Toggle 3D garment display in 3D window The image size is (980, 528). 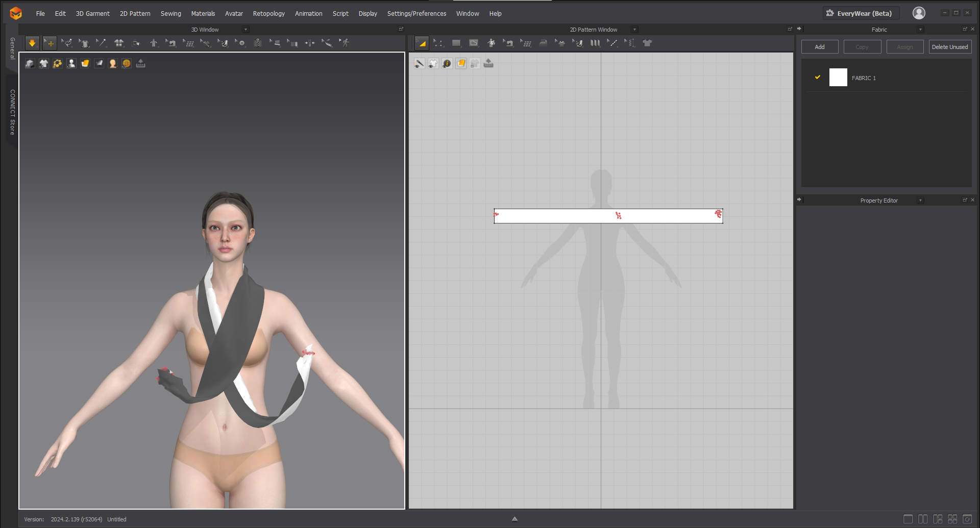(44, 64)
